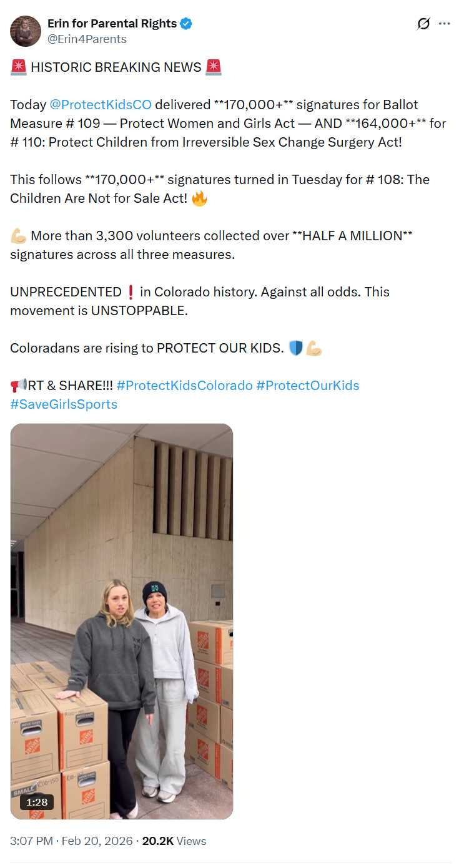The height and width of the screenshot is (868, 464).
Task: Follow the #ProtectKidsColorado hashtag
Action: point(184,385)
